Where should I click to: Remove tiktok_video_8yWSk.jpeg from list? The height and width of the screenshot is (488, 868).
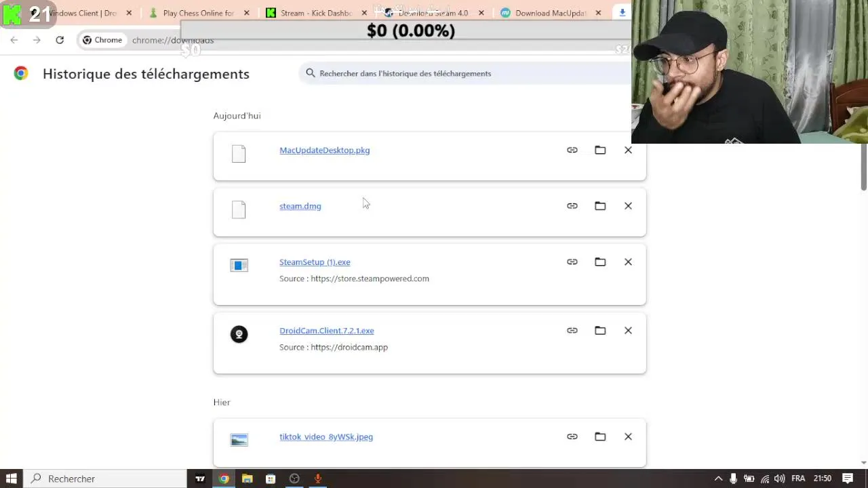(628, 436)
